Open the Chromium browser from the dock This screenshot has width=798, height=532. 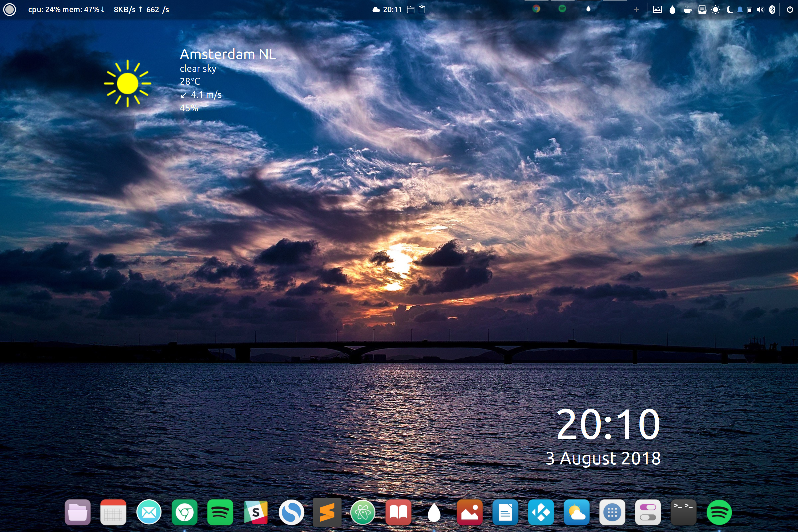pyautogui.click(x=185, y=512)
